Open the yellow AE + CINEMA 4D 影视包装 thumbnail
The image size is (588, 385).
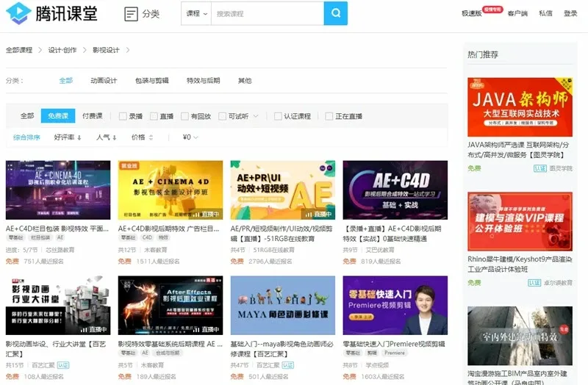(171, 190)
